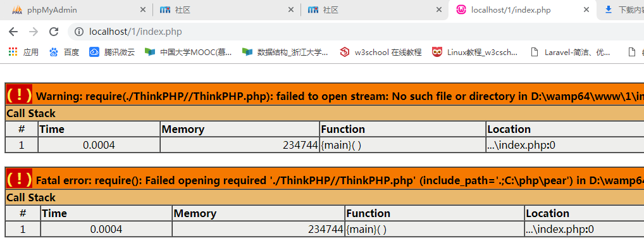The width and height of the screenshot is (644, 243).
Task: Switch to the phpMyAdmin tab
Action: pyautogui.click(x=78, y=10)
